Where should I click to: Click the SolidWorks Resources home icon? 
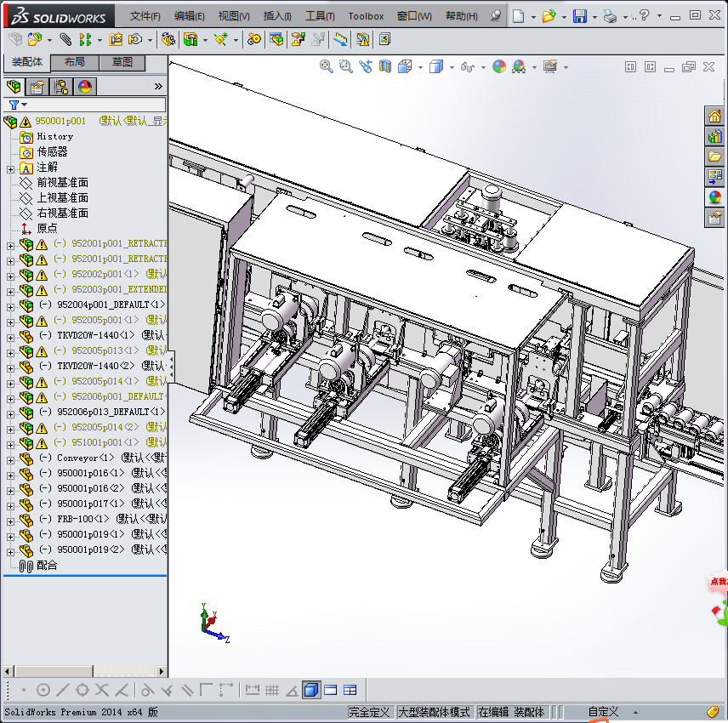point(714,116)
